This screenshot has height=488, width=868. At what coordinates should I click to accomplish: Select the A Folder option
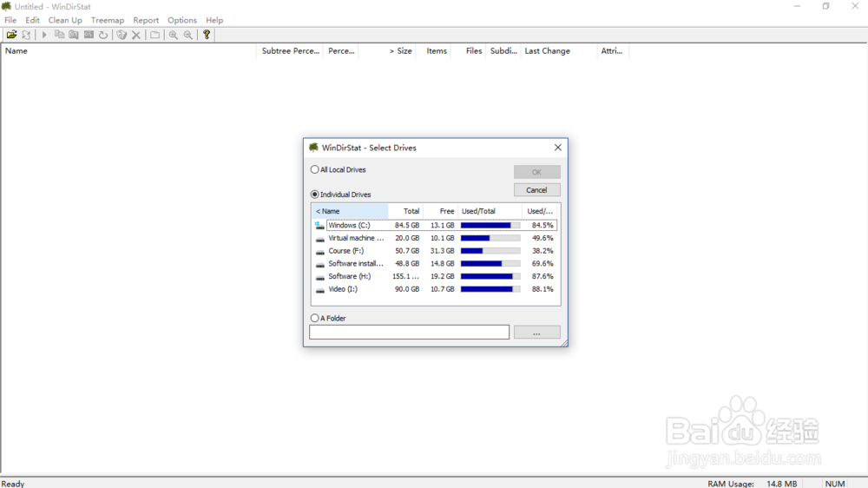328,318
